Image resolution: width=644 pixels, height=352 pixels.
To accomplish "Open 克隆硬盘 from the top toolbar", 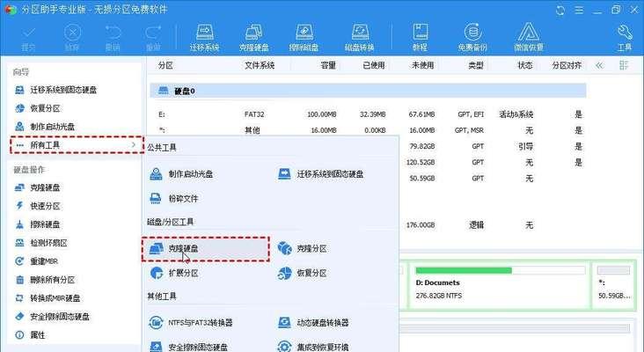I will (x=254, y=38).
